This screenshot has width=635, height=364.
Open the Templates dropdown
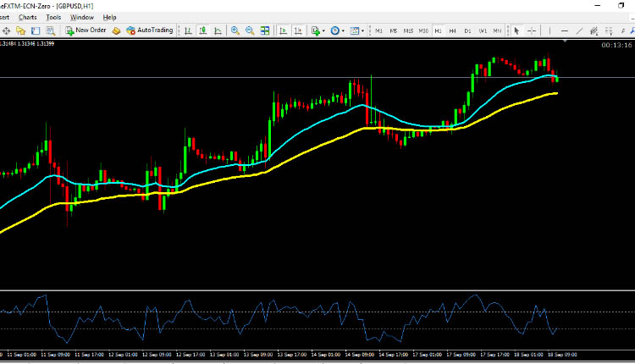356,30
